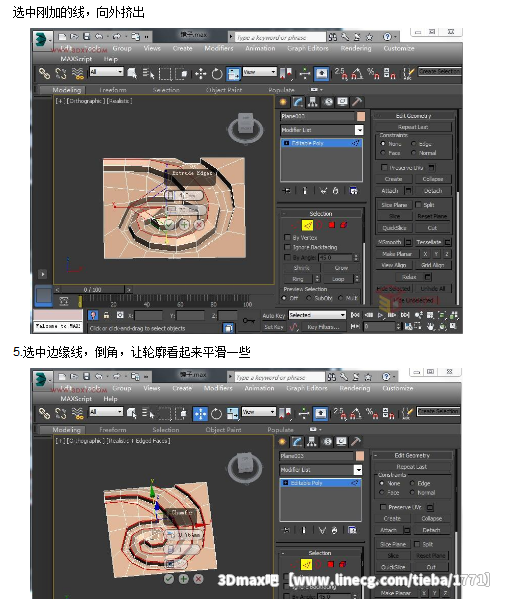The width and height of the screenshot is (530, 599).
Task: Click Configure Modifier Sets icon, upper screenshot
Action: point(354,190)
